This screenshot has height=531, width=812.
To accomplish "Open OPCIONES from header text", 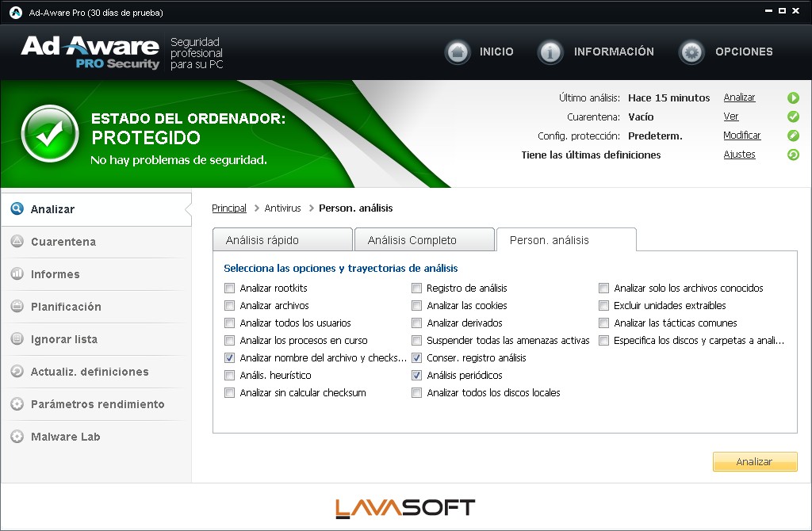I will pyautogui.click(x=744, y=52).
